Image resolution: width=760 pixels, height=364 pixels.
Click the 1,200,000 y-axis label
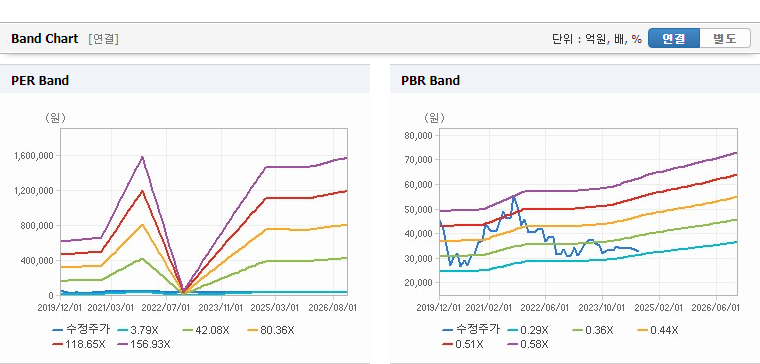point(34,190)
